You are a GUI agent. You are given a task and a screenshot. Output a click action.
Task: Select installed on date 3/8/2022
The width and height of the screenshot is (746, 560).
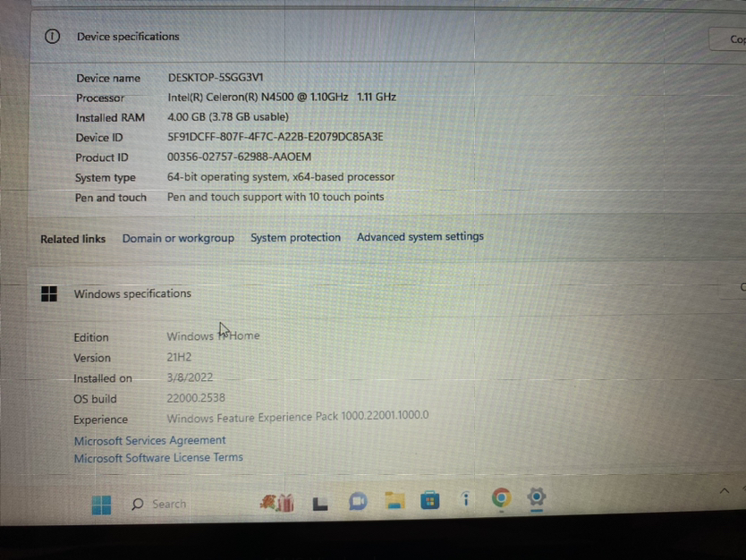pos(190,378)
